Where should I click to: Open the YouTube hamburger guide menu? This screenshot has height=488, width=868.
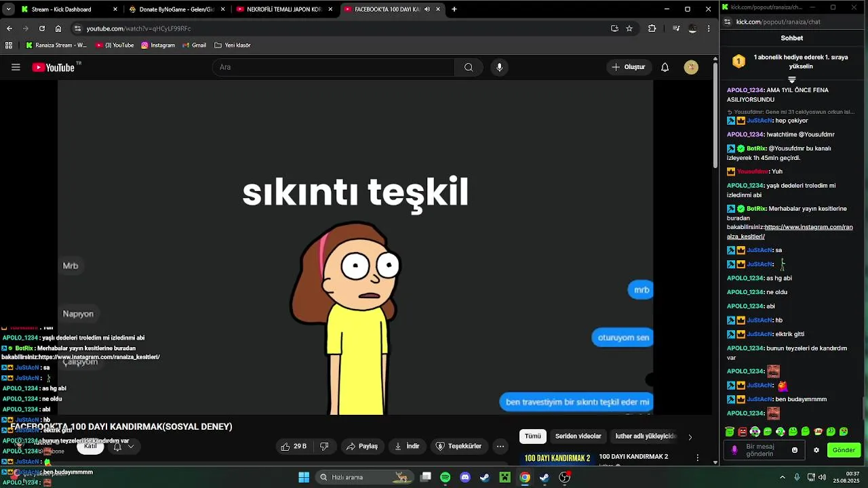(16, 67)
